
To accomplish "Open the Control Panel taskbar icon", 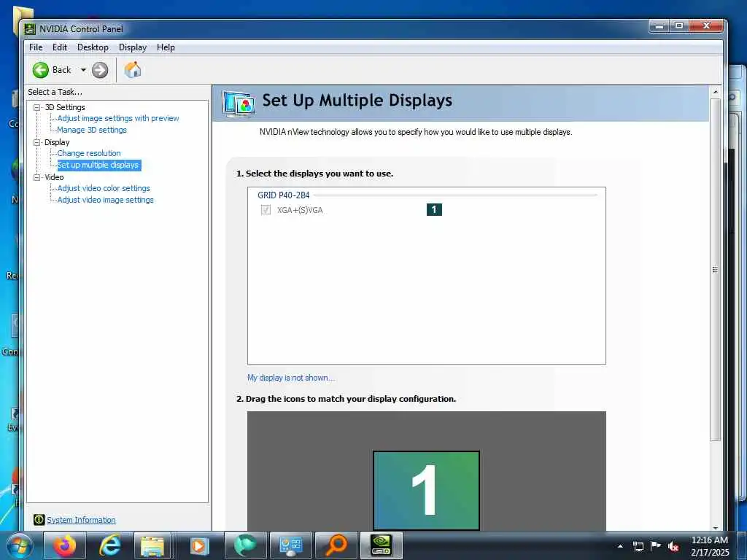I will pyautogui.click(x=290, y=545).
